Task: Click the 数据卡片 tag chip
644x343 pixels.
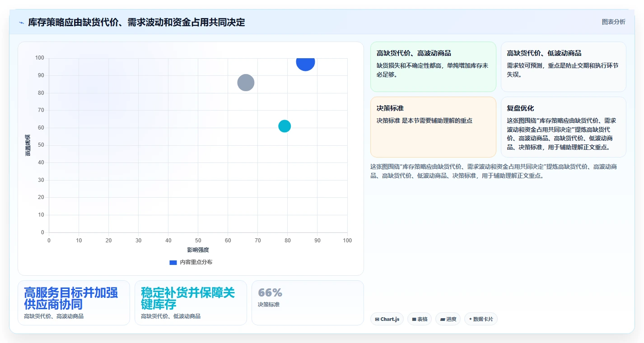Action: pos(481,319)
